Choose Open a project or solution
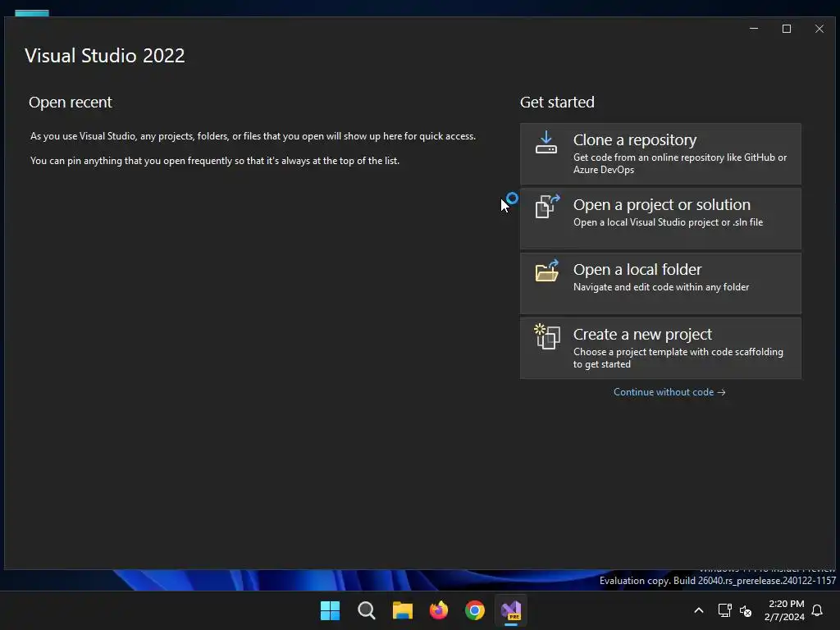Screen dimensions: 840x630 coord(660,218)
